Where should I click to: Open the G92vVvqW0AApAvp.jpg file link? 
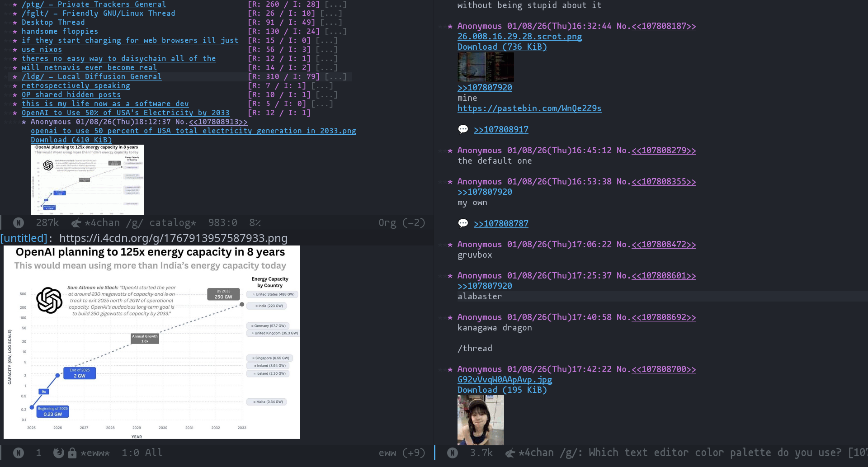click(x=505, y=380)
